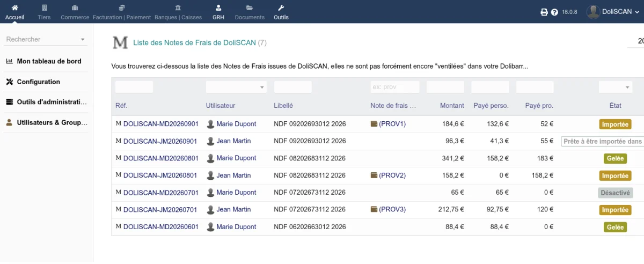The height and width of the screenshot is (264, 644).
Task: Click the Payé pro. filter field
Action: tap(535, 87)
